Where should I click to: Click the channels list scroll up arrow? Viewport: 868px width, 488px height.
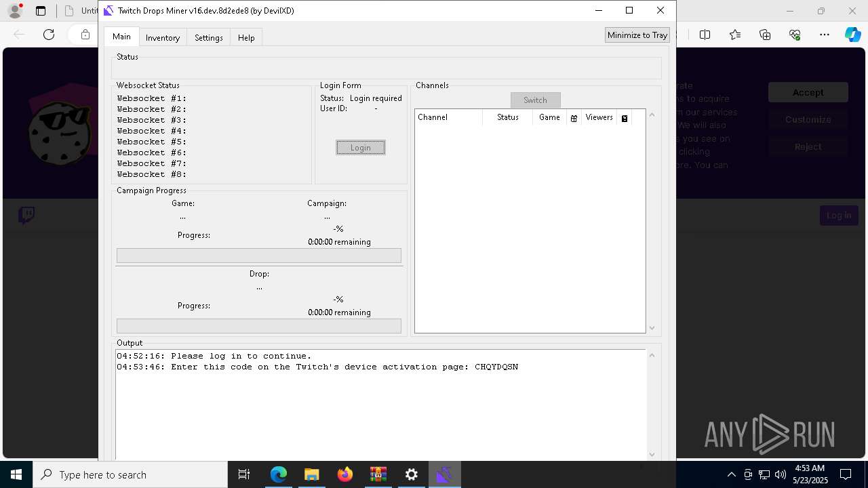click(652, 115)
